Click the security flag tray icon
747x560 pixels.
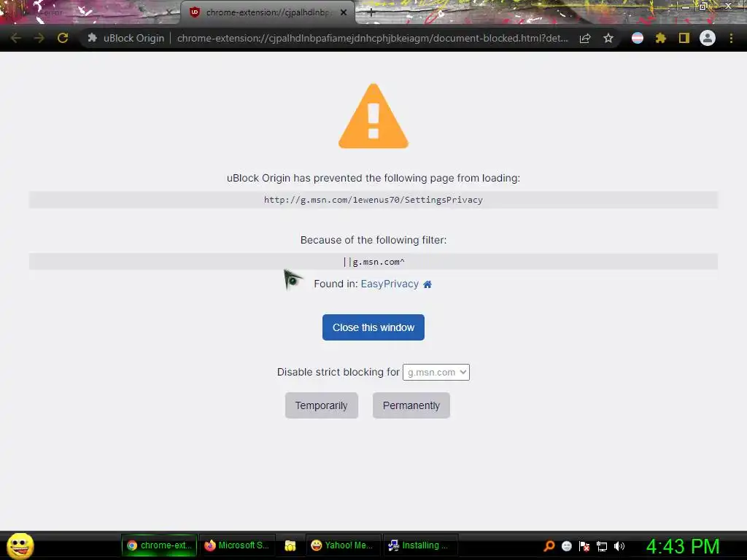coord(584,546)
